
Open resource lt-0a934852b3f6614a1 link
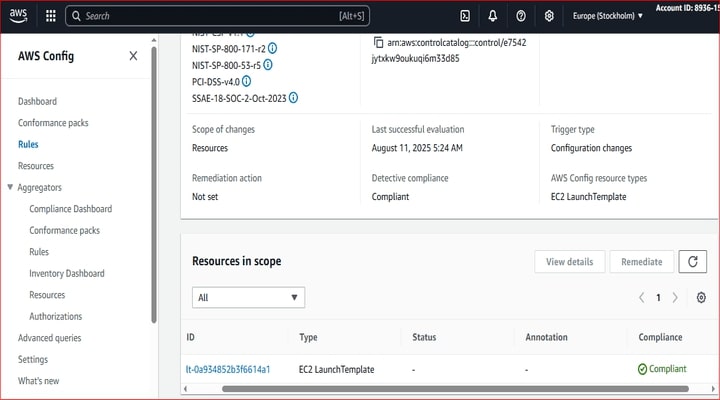click(x=228, y=369)
